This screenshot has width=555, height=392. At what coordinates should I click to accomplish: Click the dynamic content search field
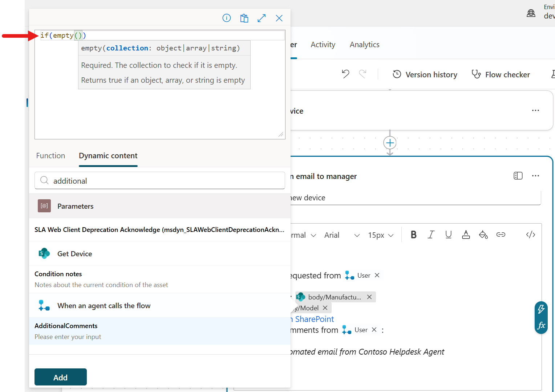click(167, 181)
